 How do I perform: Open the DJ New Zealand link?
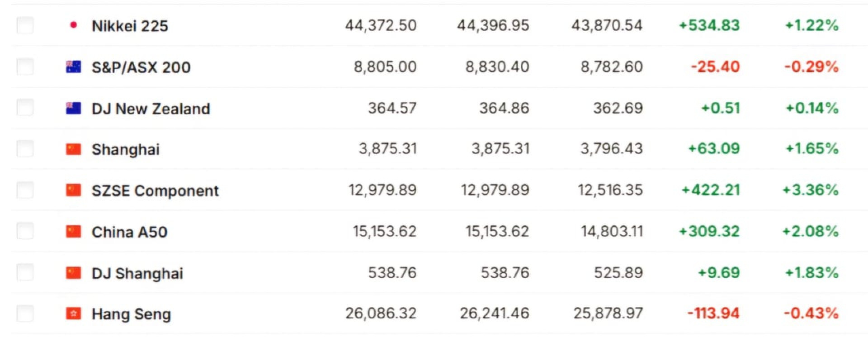point(151,109)
